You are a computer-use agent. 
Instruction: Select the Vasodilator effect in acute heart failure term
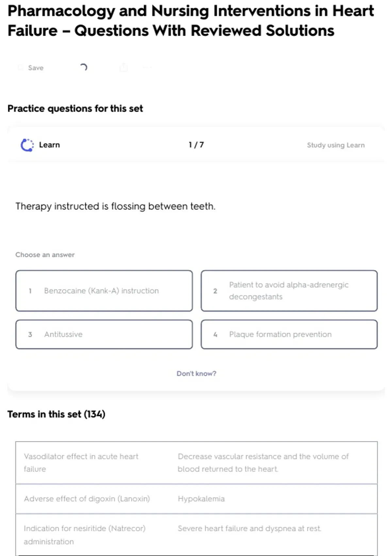click(x=81, y=462)
